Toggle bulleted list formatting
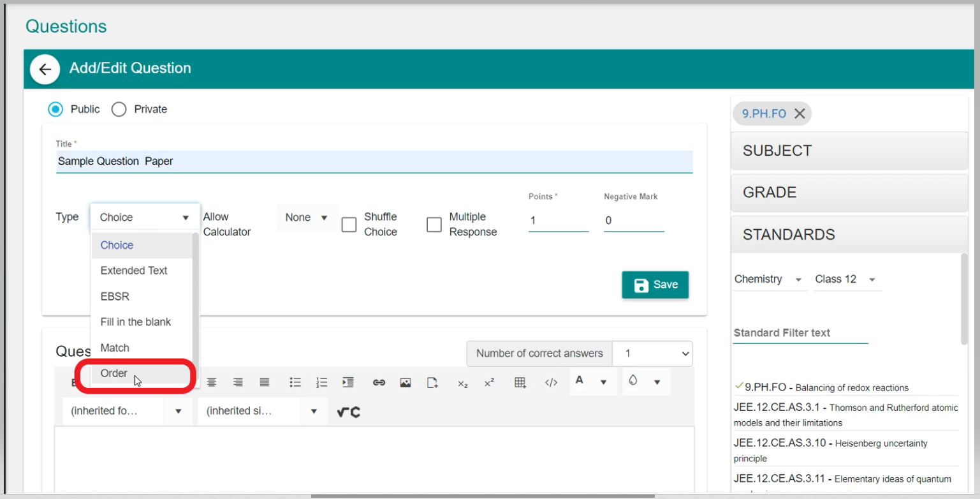The width and height of the screenshot is (980, 499). pyautogui.click(x=295, y=382)
